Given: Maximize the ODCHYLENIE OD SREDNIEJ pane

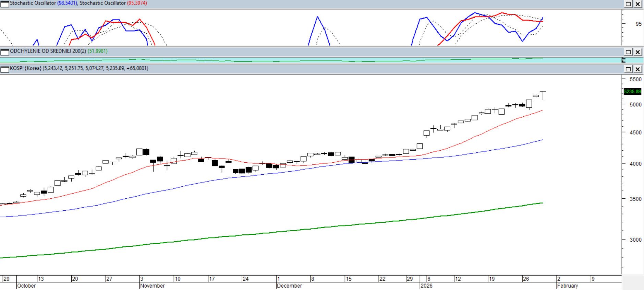Looking at the screenshot, I should click(x=628, y=52).
